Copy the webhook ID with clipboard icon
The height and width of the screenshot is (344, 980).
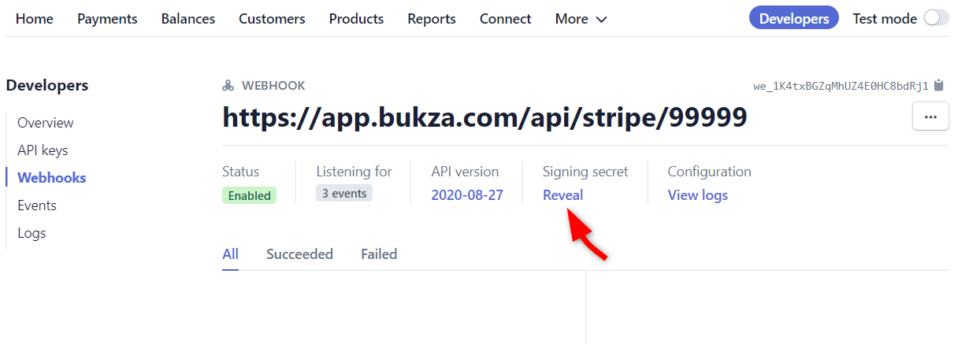click(938, 86)
